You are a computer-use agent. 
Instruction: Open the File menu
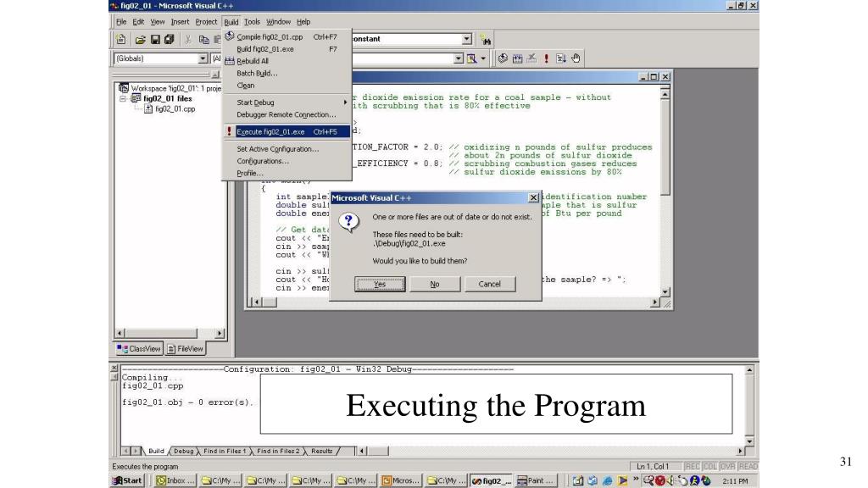tap(121, 21)
